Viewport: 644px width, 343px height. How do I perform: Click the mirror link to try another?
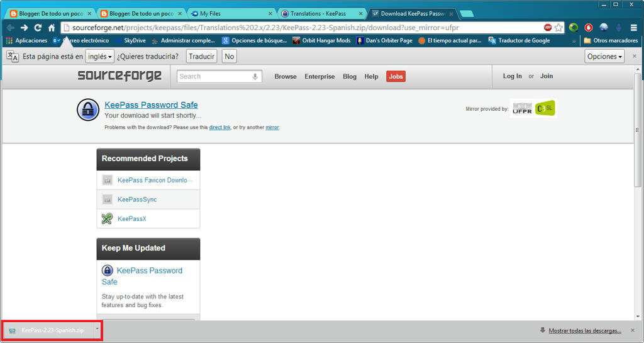click(272, 127)
